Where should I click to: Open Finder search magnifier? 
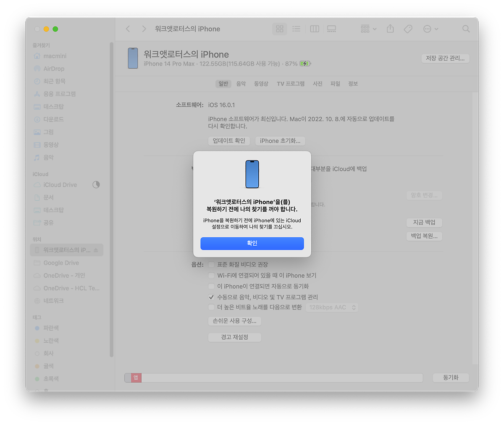click(466, 29)
